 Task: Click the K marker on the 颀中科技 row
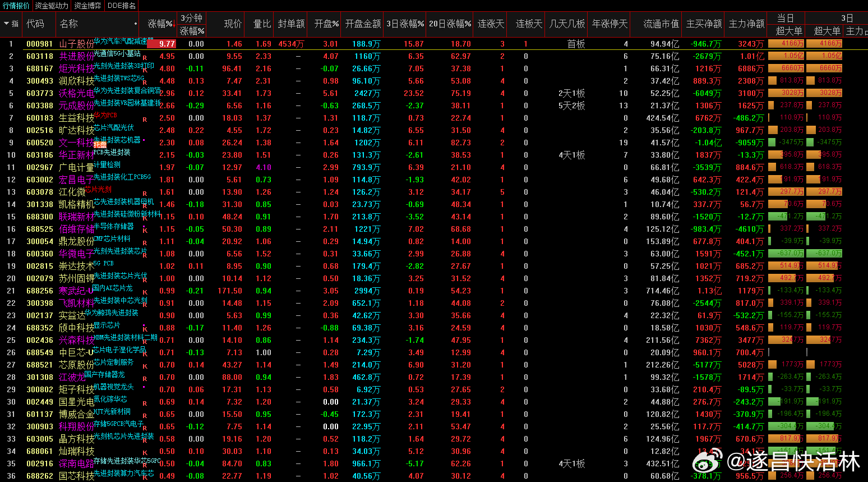[145, 329]
